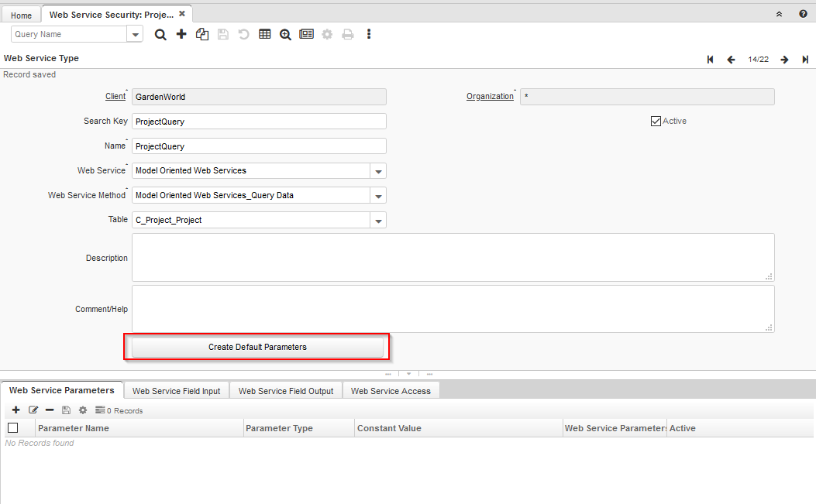Open the Table dropdown list

click(378, 221)
